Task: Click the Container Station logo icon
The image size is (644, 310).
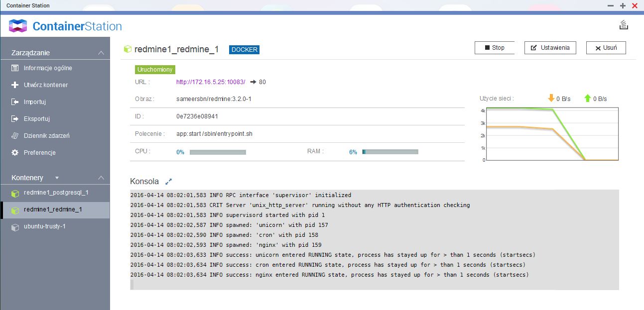Action: point(18,26)
